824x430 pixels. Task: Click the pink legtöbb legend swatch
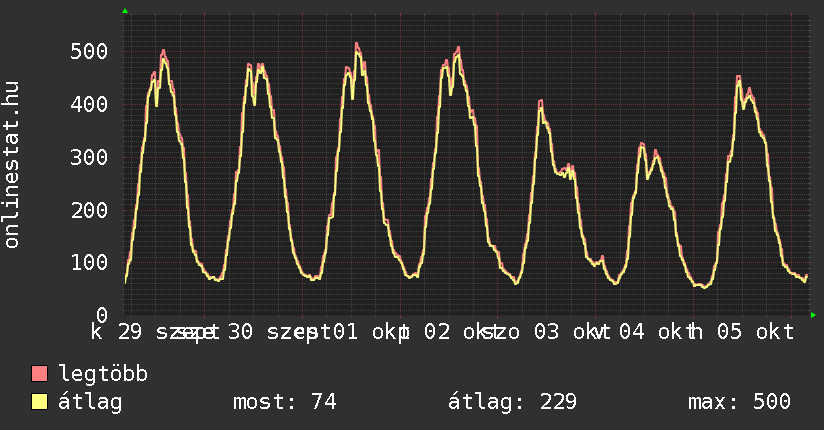pyautogui.click(x=39, y=373)
